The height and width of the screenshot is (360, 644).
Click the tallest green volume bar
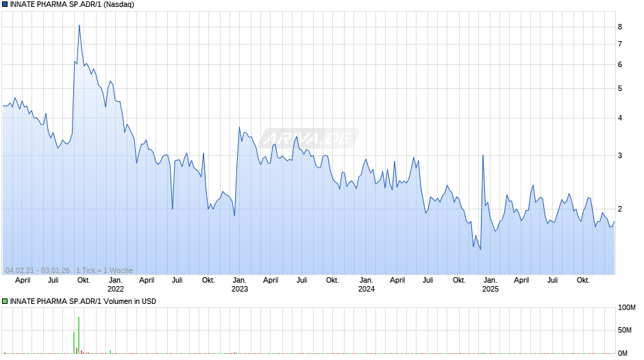(x=79, y=335)
